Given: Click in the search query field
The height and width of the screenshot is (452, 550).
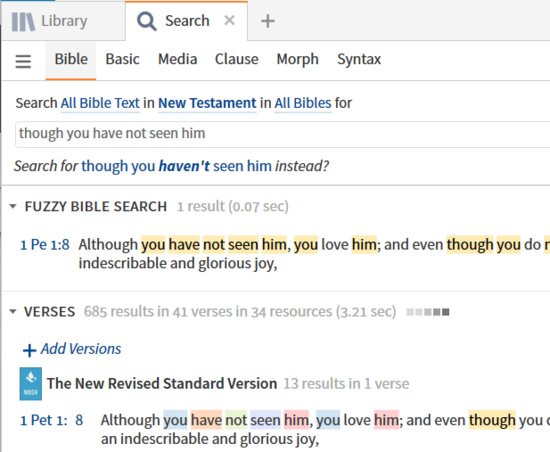Looking at the screenshot, I should pos(282,134).
